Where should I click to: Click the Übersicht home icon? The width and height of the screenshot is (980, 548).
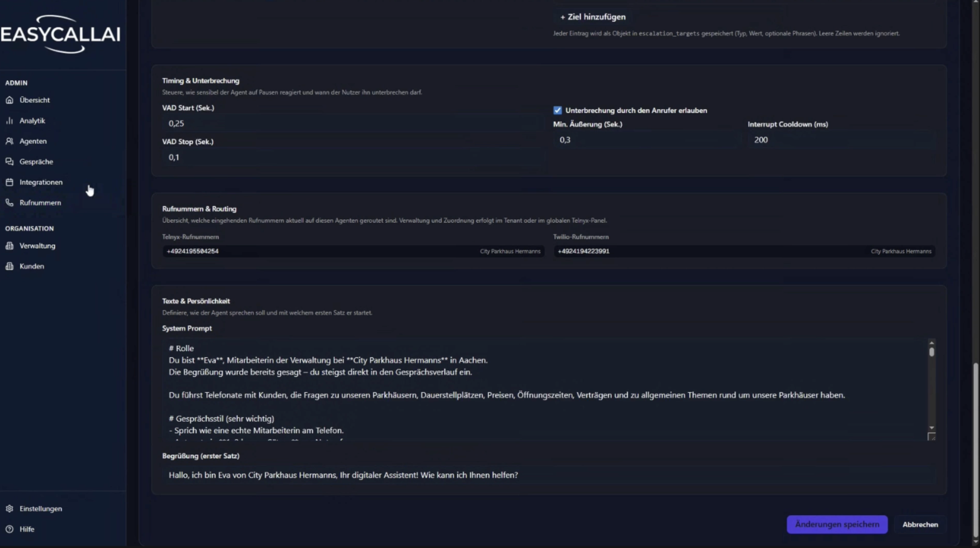[10, 100]
